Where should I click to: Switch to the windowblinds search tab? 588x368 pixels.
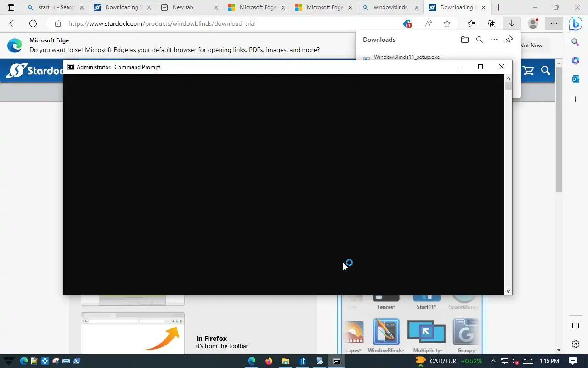pyautogui.click(x=390, y=7)
